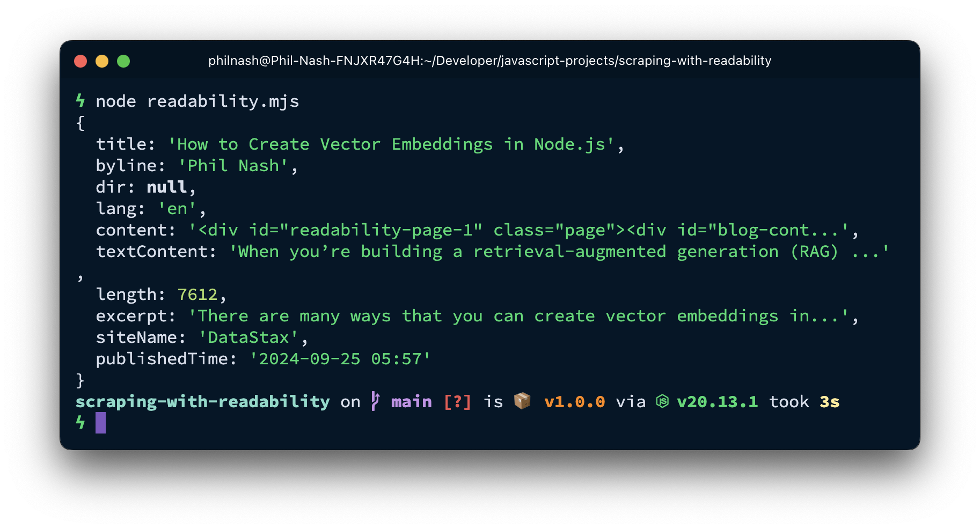Select the git branch icon before main

pos(375,401)
